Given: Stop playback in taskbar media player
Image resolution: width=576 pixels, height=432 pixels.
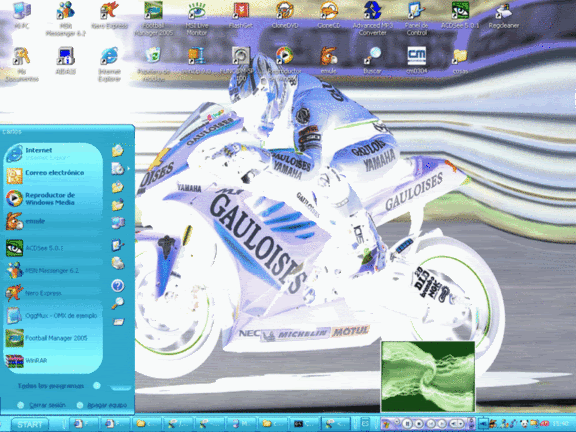Looking at the screenshot, I should (x=418, y=424).
